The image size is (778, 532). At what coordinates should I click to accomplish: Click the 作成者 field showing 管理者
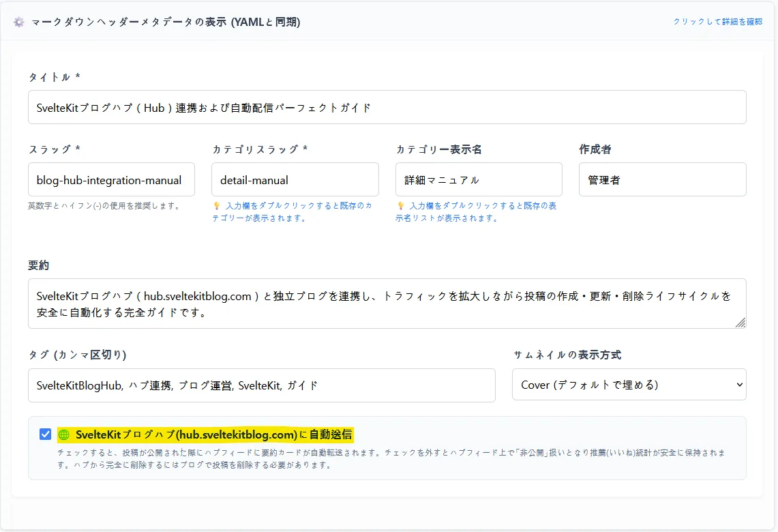(662, 179)
